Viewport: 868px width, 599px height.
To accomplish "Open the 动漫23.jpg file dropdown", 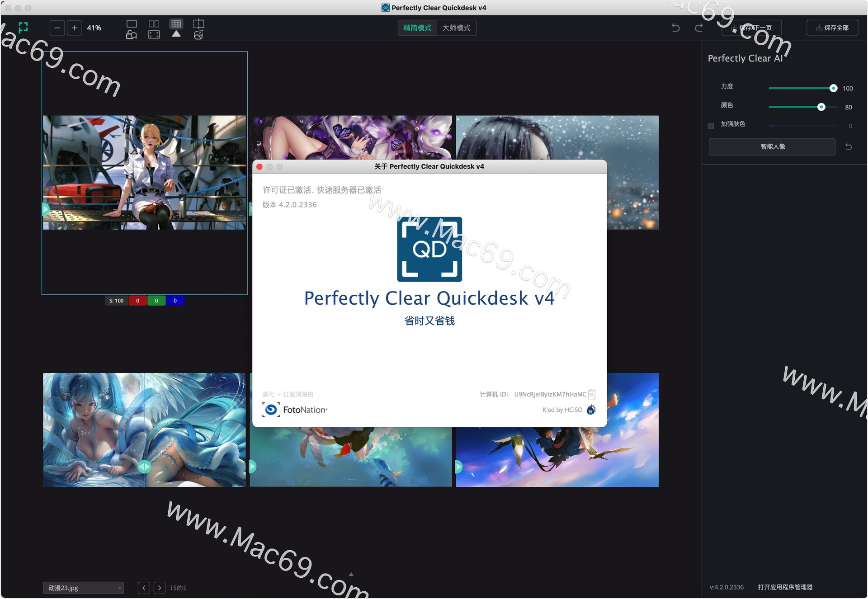I will (83, 588).
